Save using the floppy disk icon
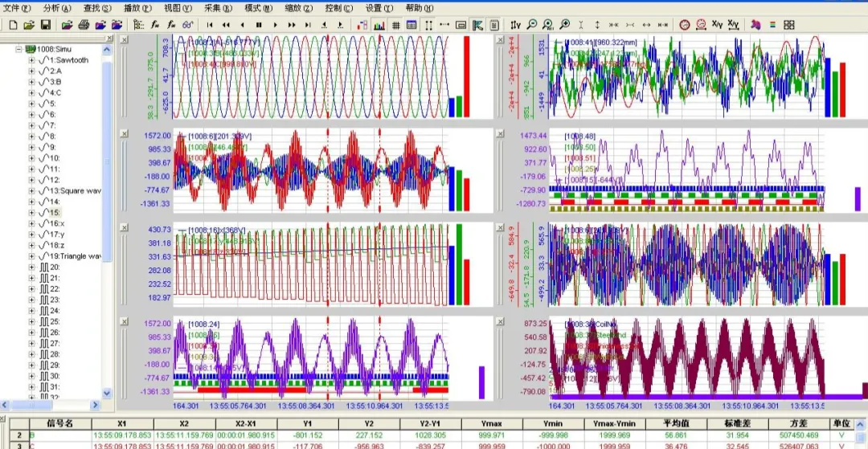The height and width of the screenshot is (449, 868). tap(46, 25)
